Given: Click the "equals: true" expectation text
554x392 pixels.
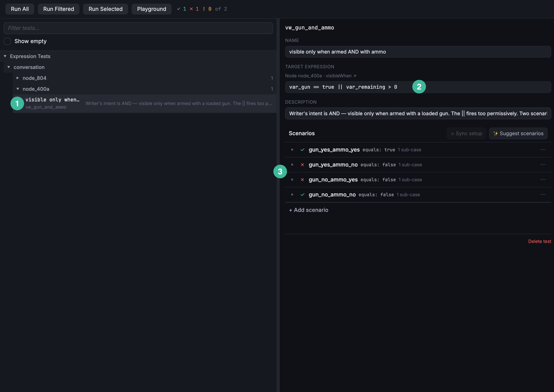Looking at the screenshot, I should click(378, 150).
